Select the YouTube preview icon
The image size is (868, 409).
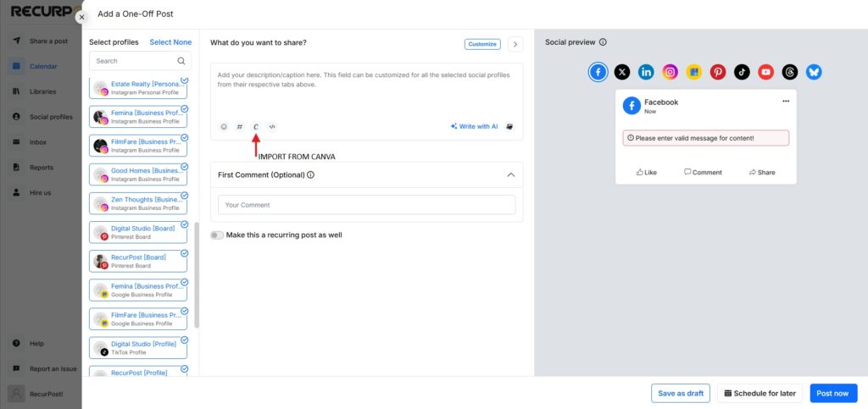point(765,72)
